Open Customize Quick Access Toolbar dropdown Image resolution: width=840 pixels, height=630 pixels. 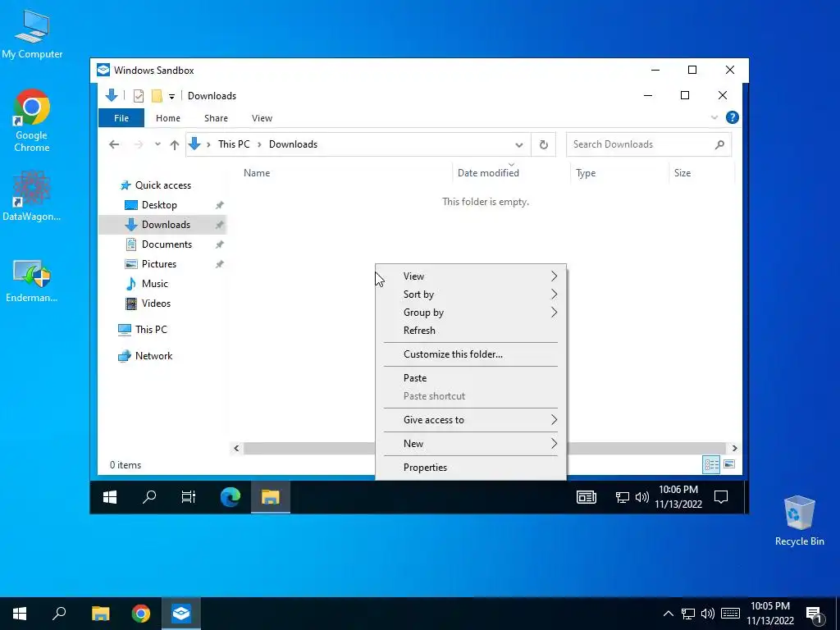(x=171, y=97)
